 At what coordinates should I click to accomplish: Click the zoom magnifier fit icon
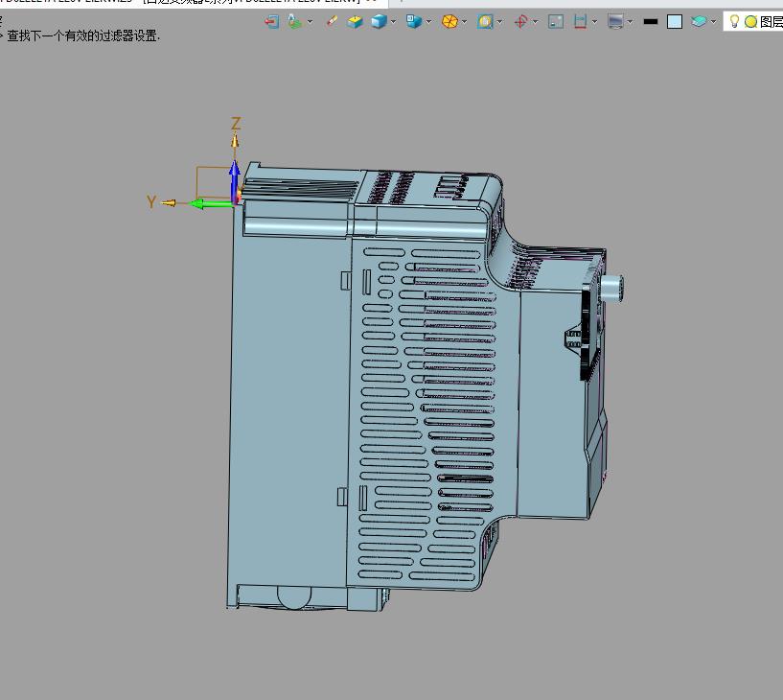pos(485,21)
